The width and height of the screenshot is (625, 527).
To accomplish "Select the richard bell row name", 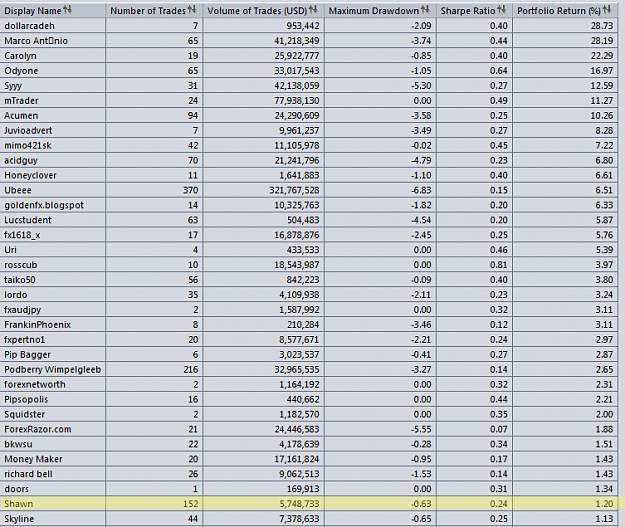I will click(28, 474).
